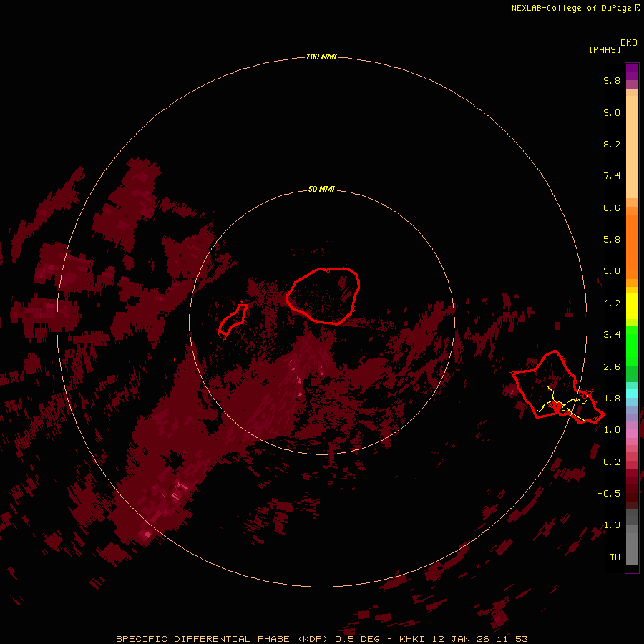Click the 6.6 value on the color scale
Image resolution: width=644 pixels, height=644 pixels.
click(x=612, y=208)
